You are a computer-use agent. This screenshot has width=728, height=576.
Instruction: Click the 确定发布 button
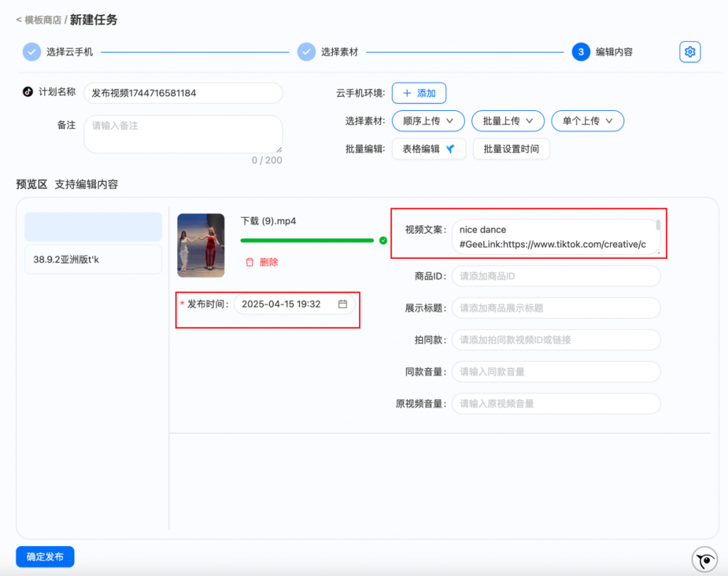coord(45,557)
